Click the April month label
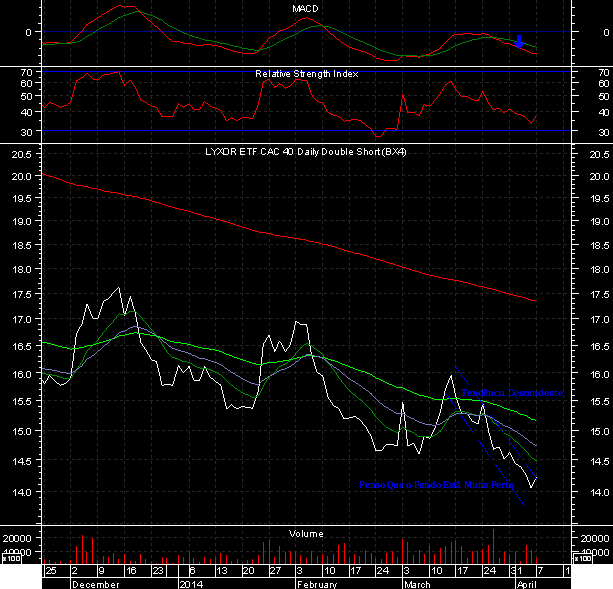 (527, 584)
